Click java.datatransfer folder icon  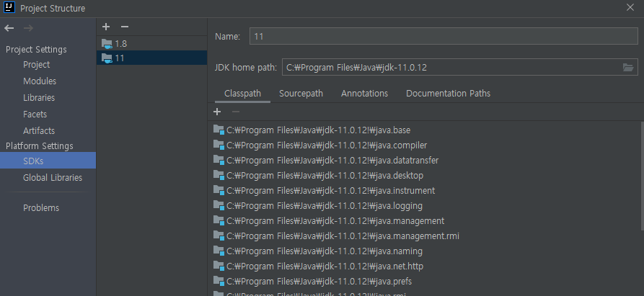tap(219, 161)
